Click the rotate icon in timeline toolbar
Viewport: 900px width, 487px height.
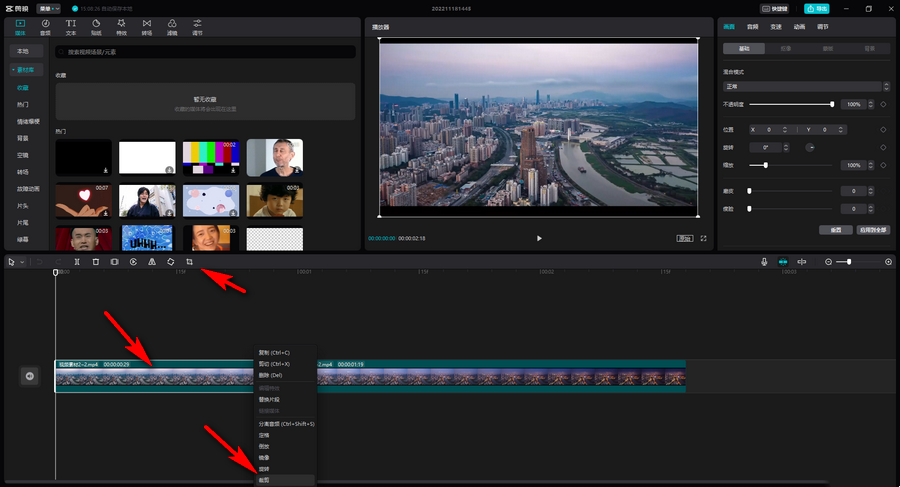[x=171, y=261]
